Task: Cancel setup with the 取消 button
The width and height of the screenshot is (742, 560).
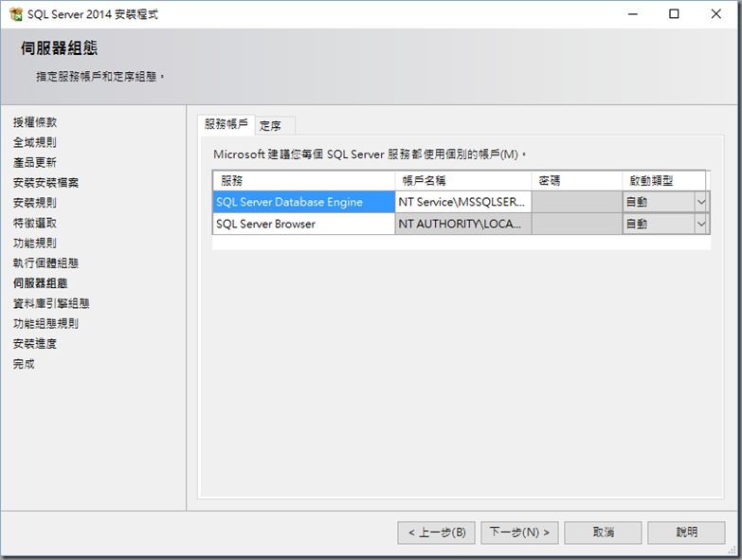Action: (x=603, y=533)
